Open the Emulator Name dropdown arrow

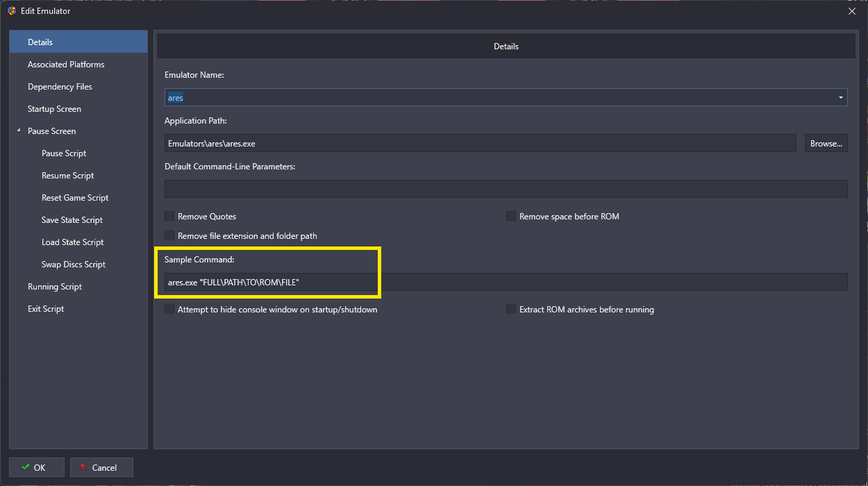tap(840, 98)
